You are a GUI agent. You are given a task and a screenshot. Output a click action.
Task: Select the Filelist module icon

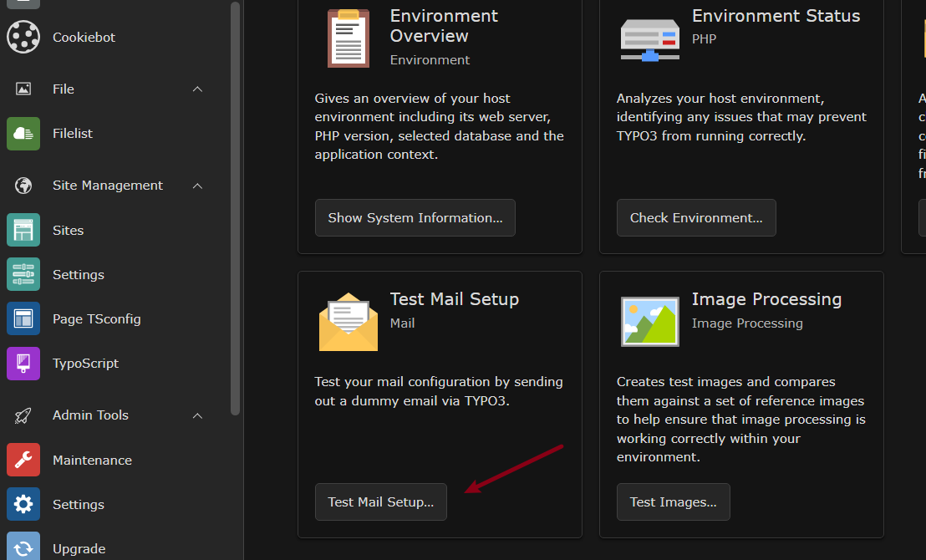click(23, 133)
